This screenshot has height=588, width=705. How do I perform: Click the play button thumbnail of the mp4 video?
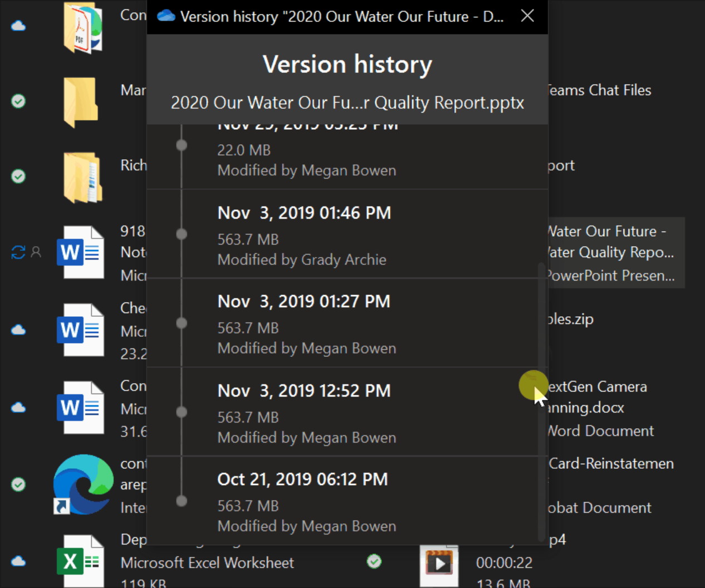tap(439, 563)
